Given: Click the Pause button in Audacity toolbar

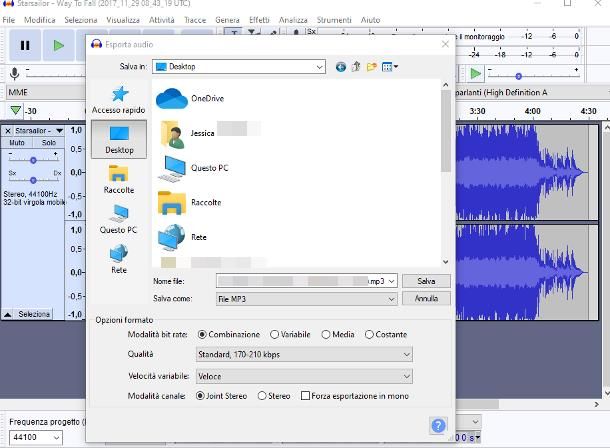Looking at the screenshot, I should tap(25, 46).
